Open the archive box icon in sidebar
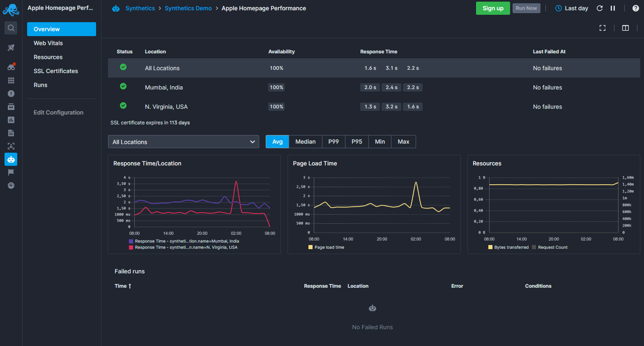Viewport: 644px width, 346px height. pyautogui.click(x=11, y=107)
